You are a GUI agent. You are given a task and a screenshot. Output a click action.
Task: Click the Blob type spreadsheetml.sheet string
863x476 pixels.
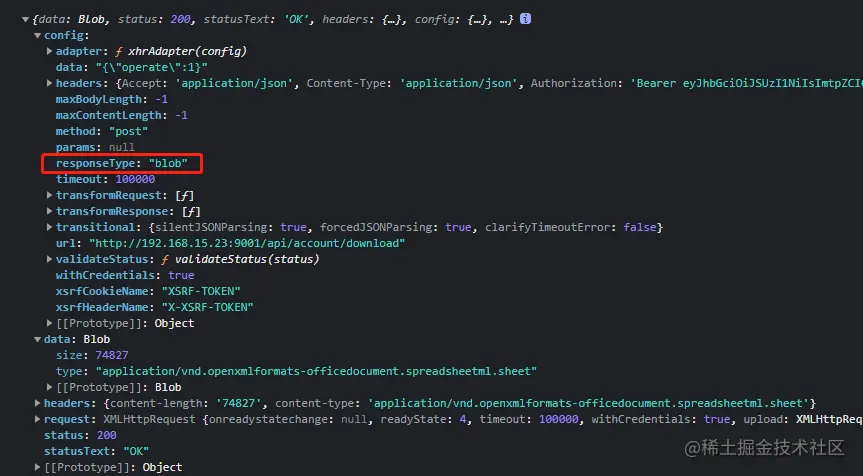click(x=316, y=371)
